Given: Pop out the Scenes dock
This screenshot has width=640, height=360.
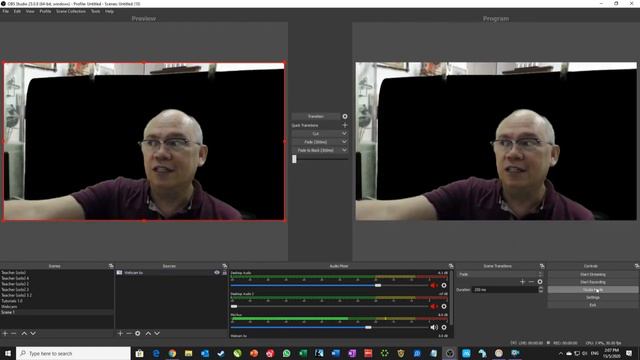Looking at the screenshot, I should pos(111,266).
